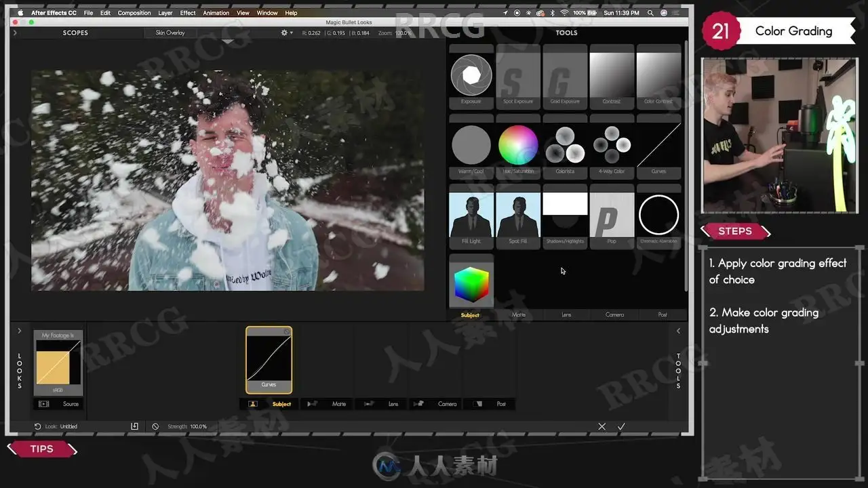This screenshot has height=488, width=868.
Task: Expand the Scopes panel arrow
Action: tap(15, 33)
